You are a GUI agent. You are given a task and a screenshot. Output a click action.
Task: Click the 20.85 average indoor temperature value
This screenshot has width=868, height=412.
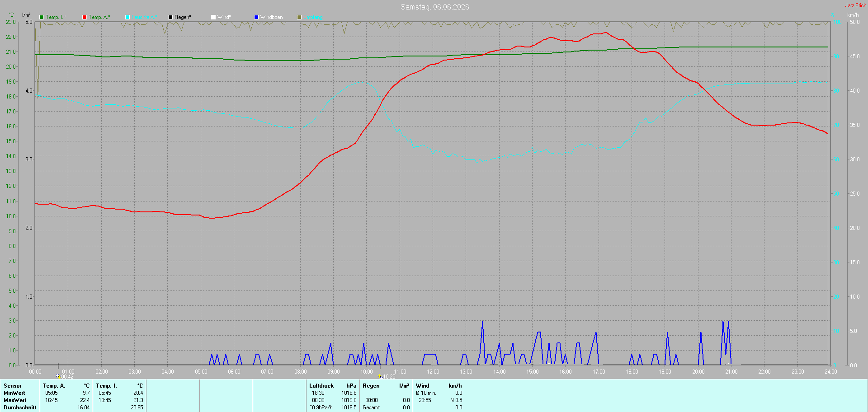pos(137,407)
